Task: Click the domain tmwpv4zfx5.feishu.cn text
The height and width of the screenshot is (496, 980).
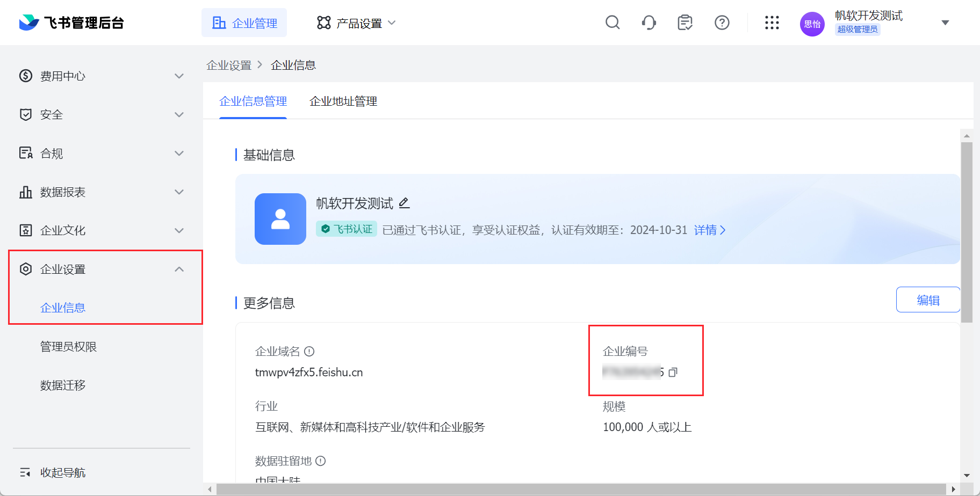Action: click(309, 373)
